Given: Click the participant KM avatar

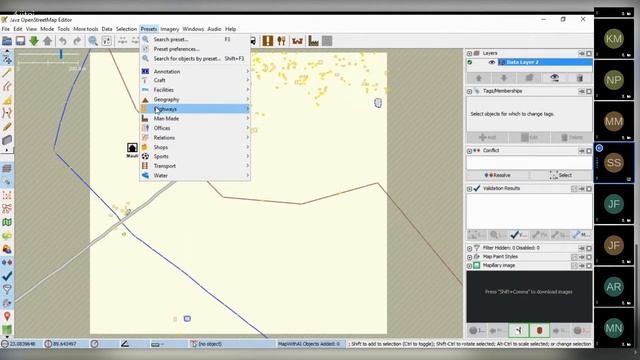Looking at the screenshot, I should tap(614, 39).
